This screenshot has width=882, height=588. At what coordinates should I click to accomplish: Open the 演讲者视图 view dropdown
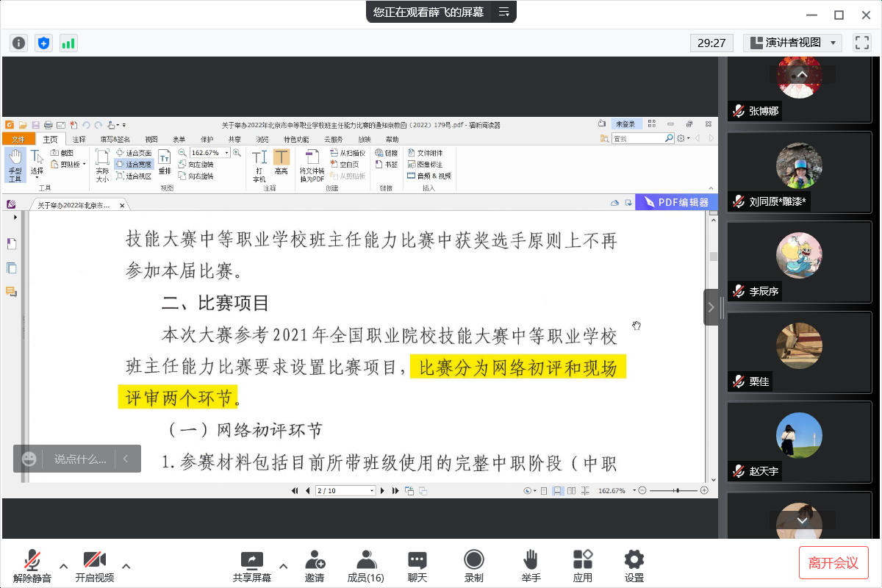point(792,43)
